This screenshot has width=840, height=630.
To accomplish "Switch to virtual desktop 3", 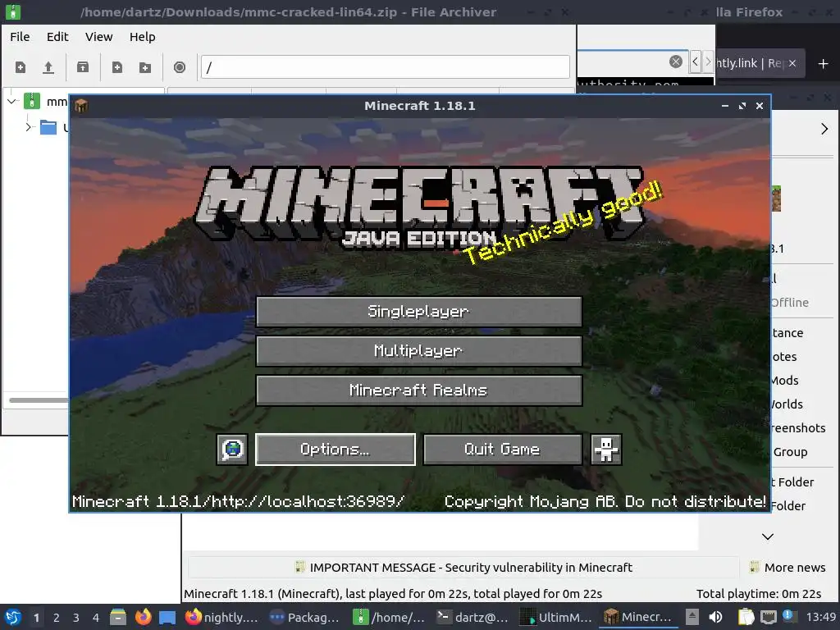I will [76, 618].
